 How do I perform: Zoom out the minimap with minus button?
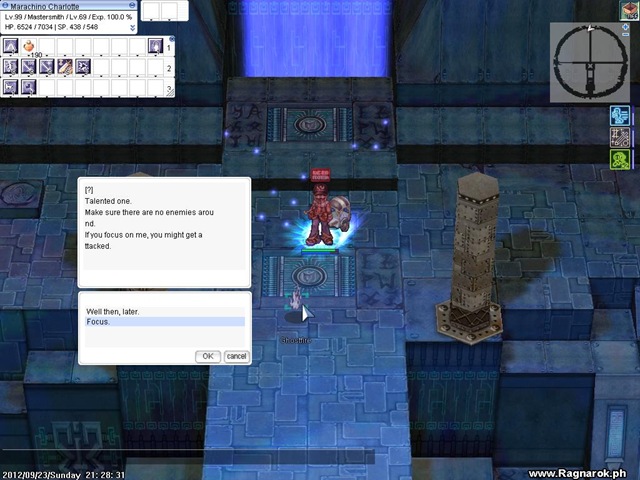pos(626,35)
